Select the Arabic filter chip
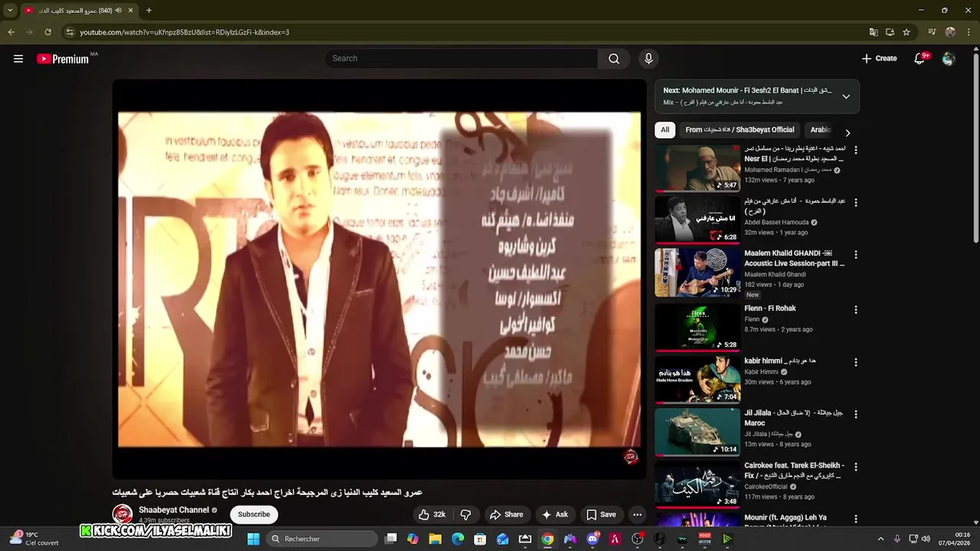Screen dimensions: 980x551 (x=820, y=130)
